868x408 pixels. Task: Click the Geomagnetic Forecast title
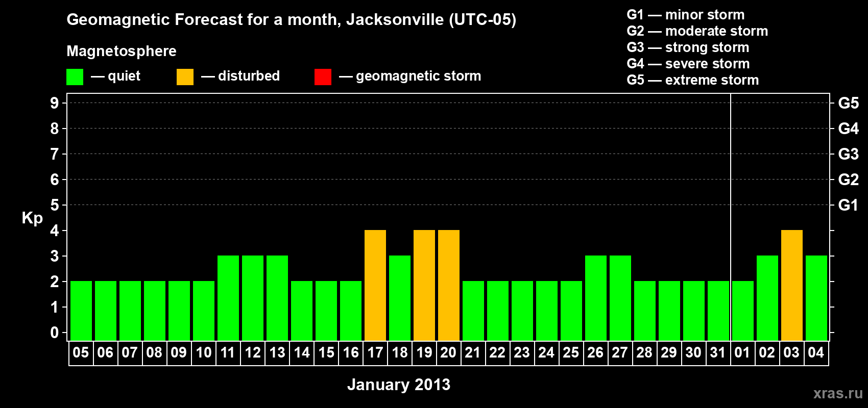point(292,20)
